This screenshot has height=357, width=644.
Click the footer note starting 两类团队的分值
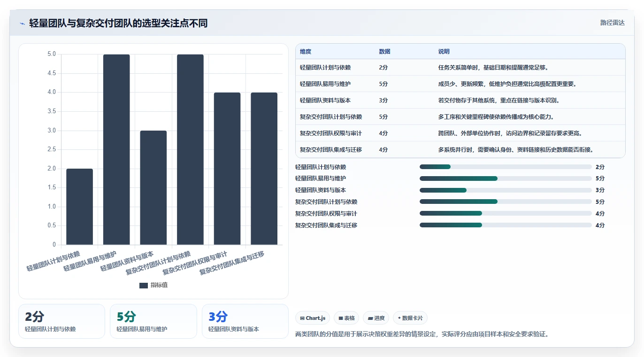tap(422, 334)
